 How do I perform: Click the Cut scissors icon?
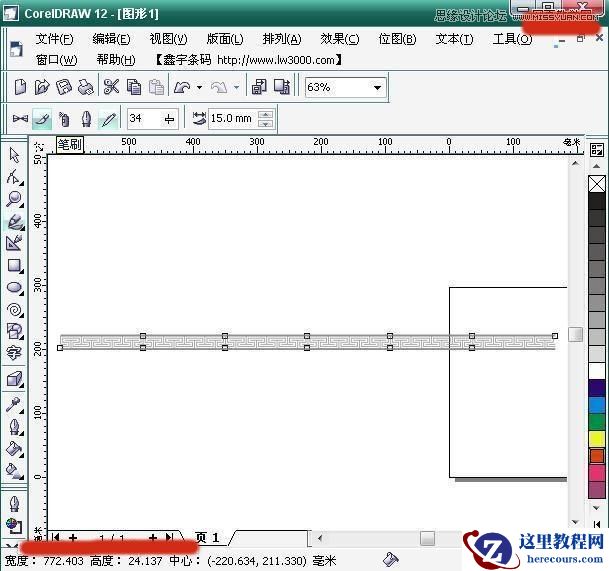pyautogui.click(x=111, y=87)
